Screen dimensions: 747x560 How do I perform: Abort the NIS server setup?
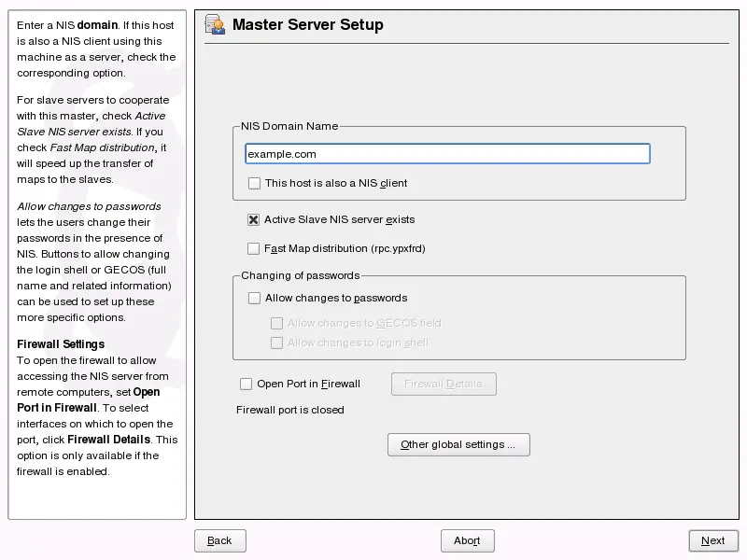point(467,540)
